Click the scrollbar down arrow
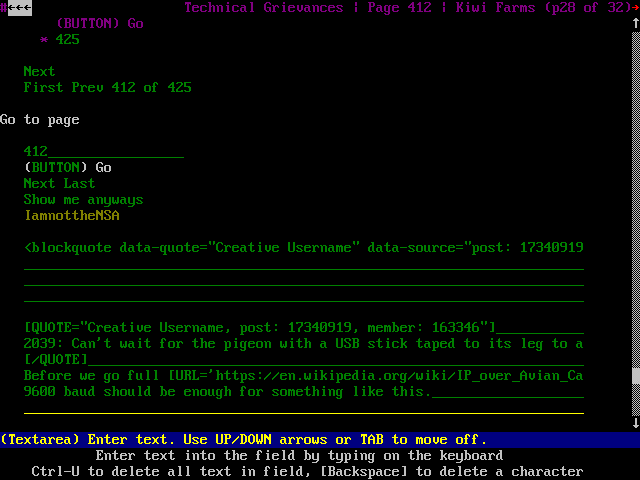 [x=636, y=423]
